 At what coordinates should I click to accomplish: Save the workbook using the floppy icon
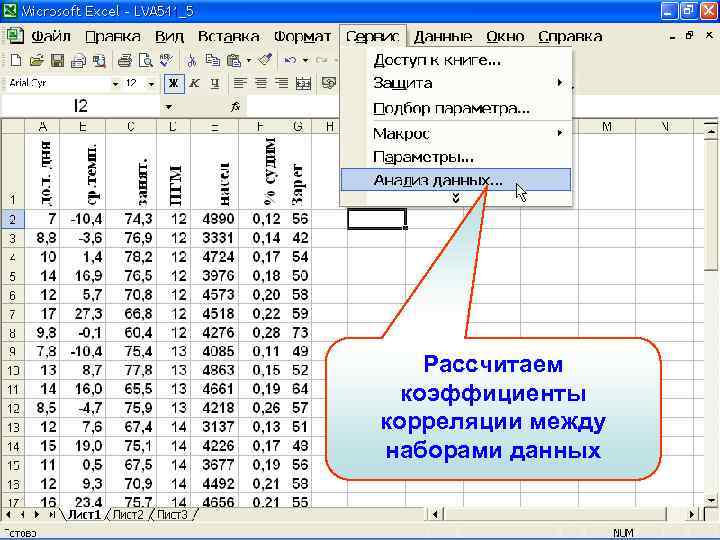click(x=57, y=60)
